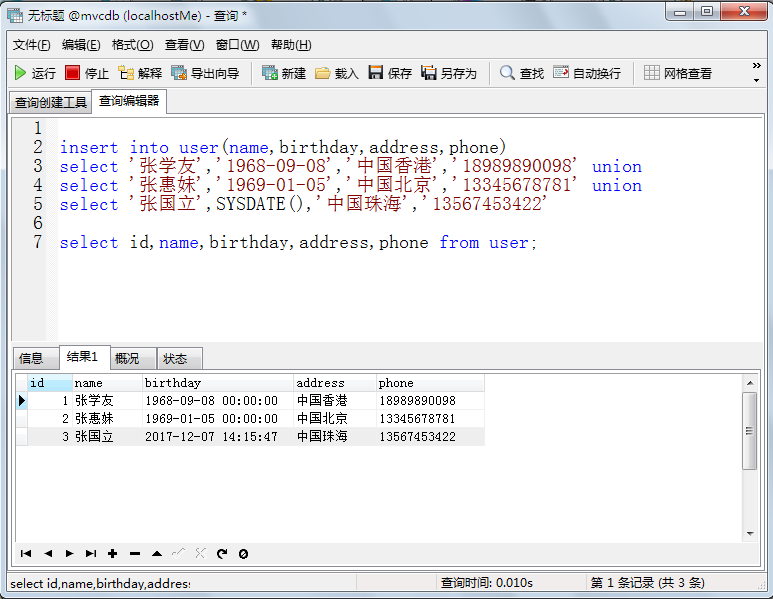Place cursor on SQL line 7 select statement

298,243
